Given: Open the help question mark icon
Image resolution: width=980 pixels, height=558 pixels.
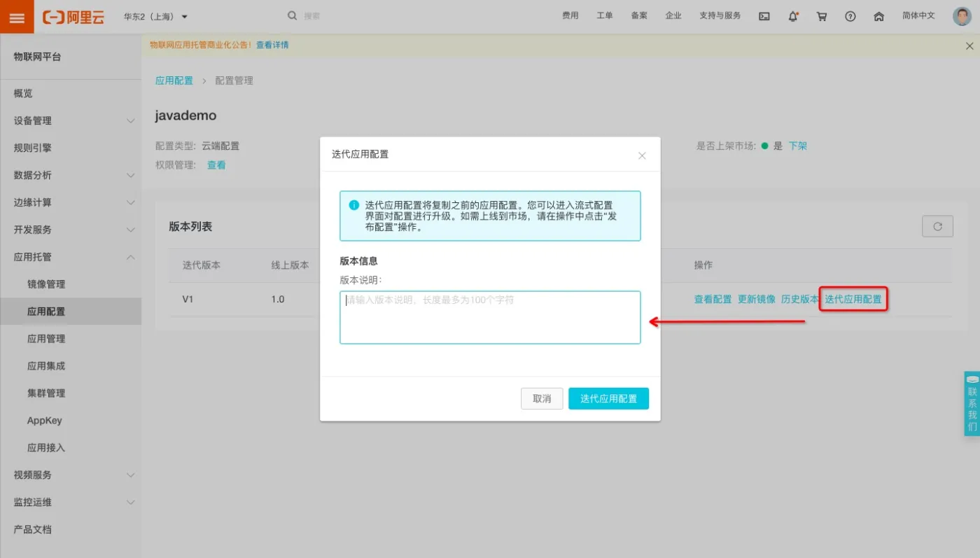Looking at the screenshot, I should (850, 17).
